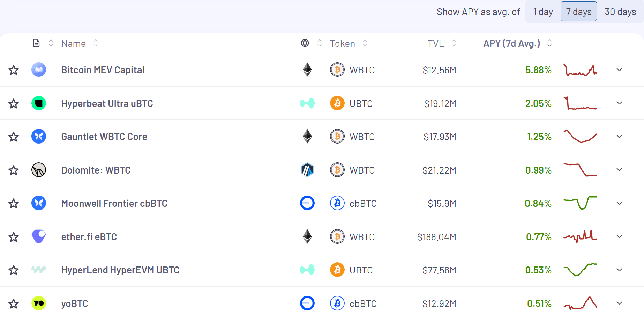Click Ethereum chain icon in ether.fi eBTC row
This screenshot has height=315, width=644.
307,236
